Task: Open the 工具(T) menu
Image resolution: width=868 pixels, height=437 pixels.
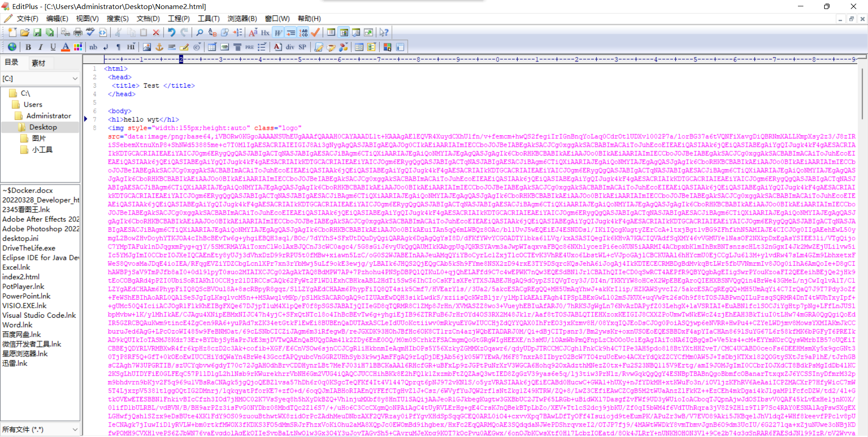Action: [x=208, y=19]
